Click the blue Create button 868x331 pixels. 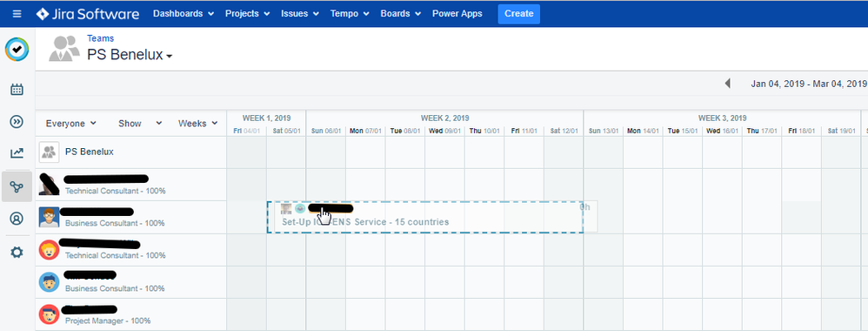pyautogui.click(x=518, y=14)
